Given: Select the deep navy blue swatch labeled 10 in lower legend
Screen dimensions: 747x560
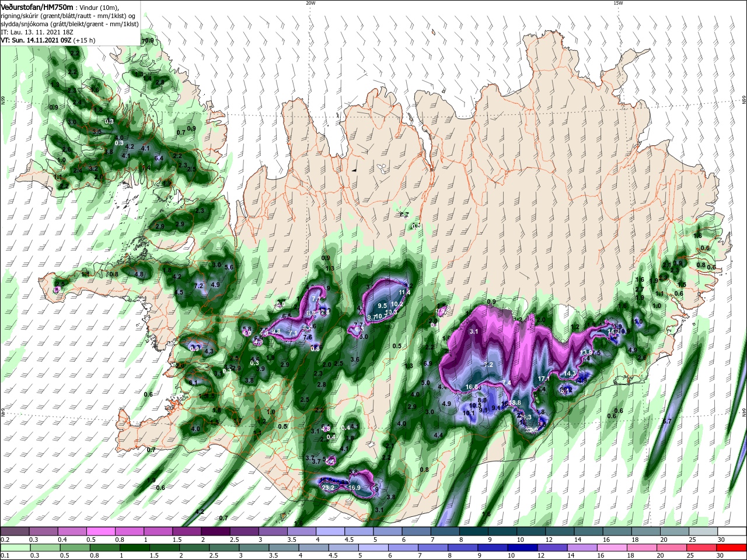Looking at the screenshot, I should pos(523,548).
